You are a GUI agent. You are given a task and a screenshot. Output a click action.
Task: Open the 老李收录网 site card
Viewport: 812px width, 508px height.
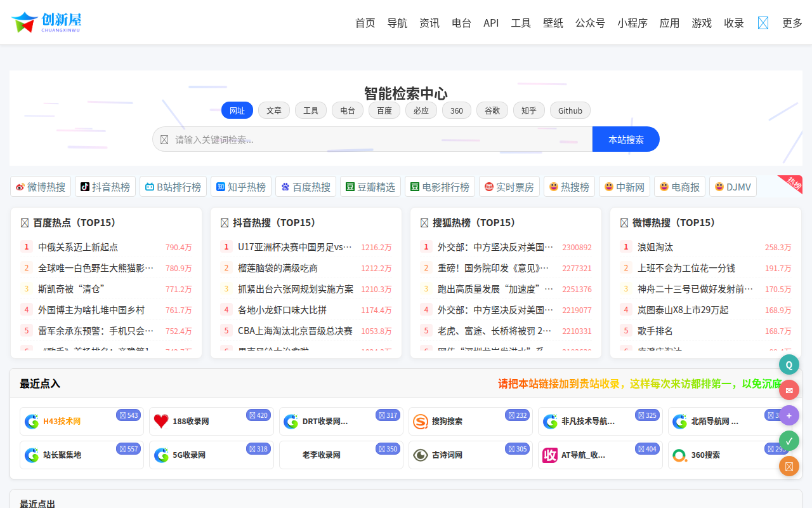tap(341, 455)
